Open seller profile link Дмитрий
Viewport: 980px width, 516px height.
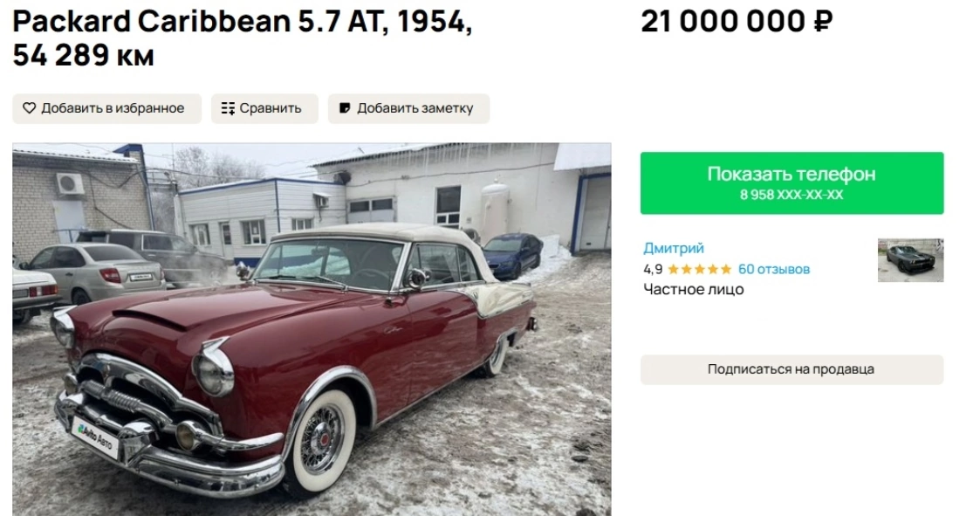(674, 248)
